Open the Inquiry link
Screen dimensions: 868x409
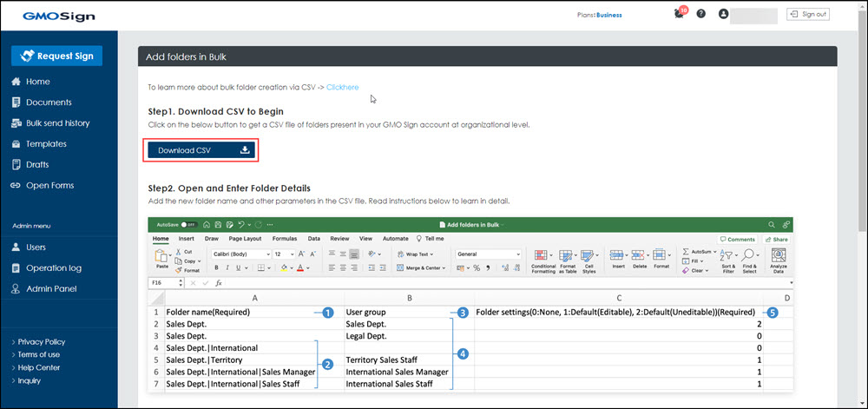(x=29, y=380)
